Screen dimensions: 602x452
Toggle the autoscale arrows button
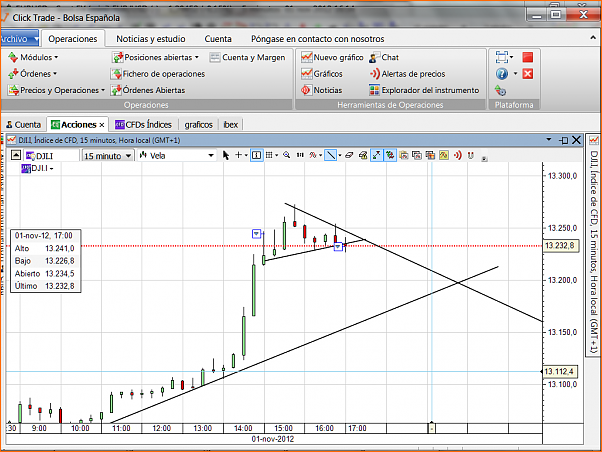[x=376, y=155]
